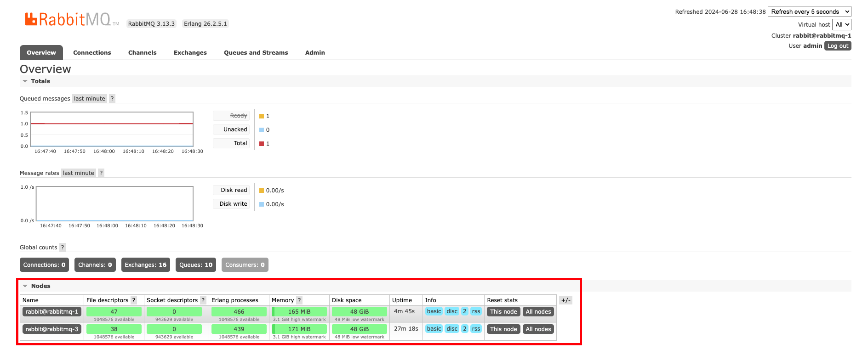
Task: Click the Log out button
Action: point(838,46)
